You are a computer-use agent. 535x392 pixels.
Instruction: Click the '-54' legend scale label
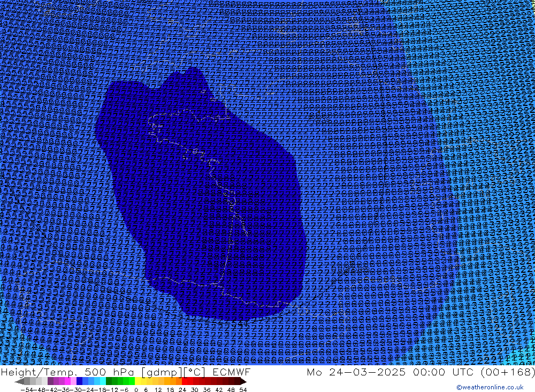(x=27, y=390)
